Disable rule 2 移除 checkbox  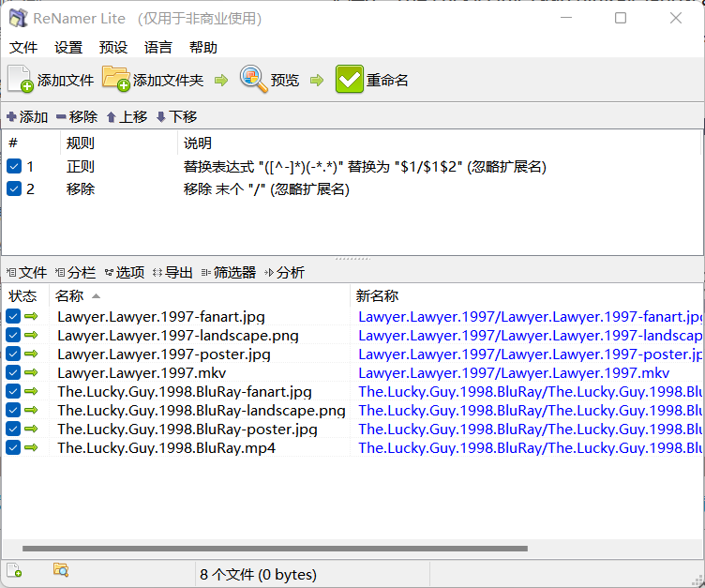tap(14, 189)
